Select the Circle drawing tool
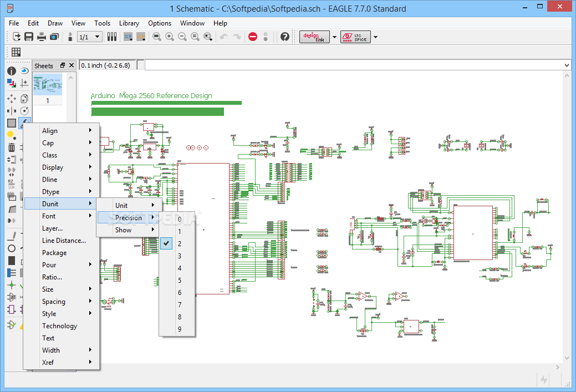576x392 pixels. [12, 248]
